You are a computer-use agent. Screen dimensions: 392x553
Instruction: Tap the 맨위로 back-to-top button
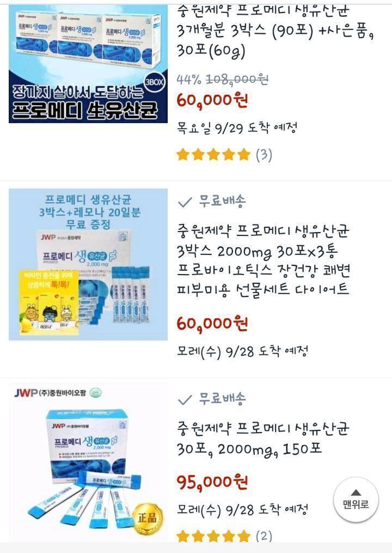pyautogui.click(x=356, y=500)
